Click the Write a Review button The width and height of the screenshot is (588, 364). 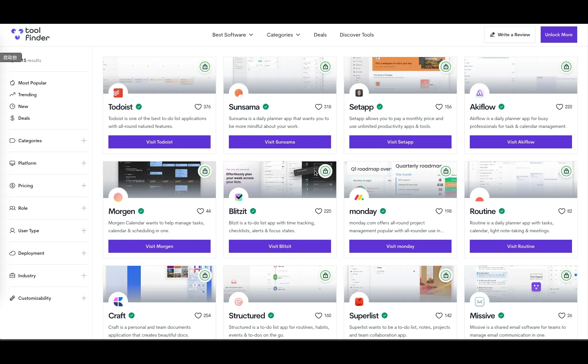click(x=510, y=35)
